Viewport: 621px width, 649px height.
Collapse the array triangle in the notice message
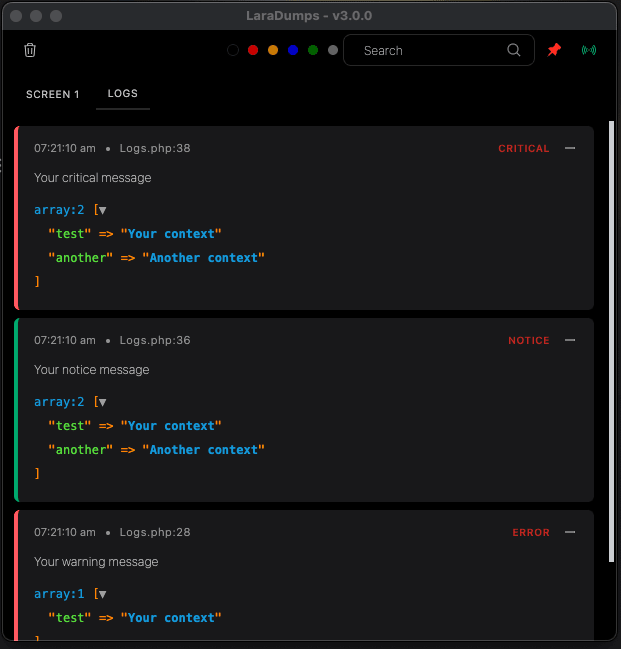tap(102, 402)
